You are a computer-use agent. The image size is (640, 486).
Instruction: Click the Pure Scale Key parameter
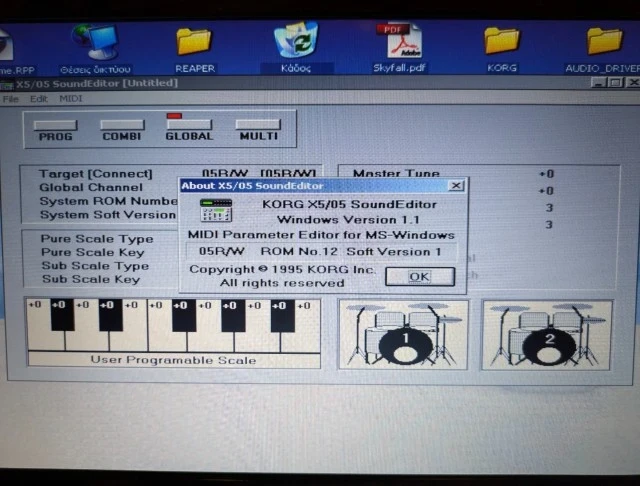[x=93, y=252]
